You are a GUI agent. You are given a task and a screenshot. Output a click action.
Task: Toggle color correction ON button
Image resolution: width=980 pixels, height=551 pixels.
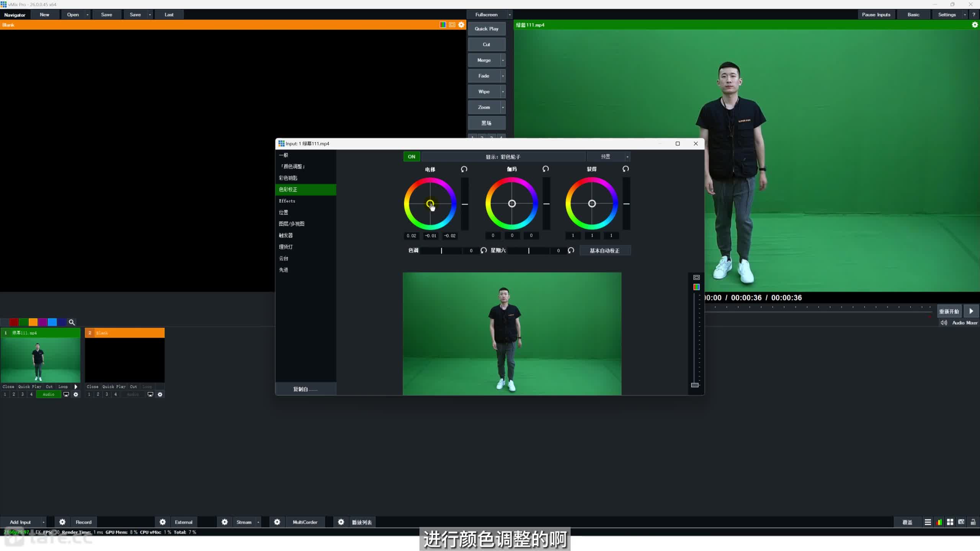(x=412, y=156)
